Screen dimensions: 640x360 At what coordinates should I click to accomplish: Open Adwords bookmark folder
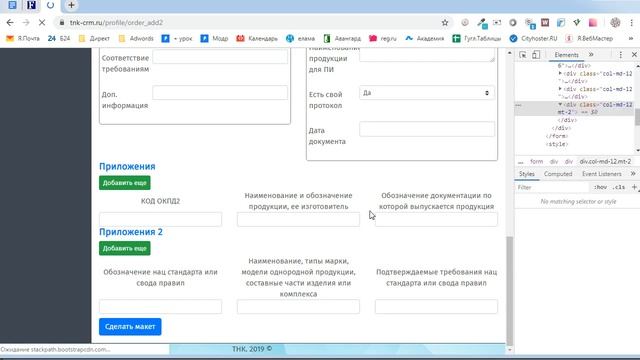click(136, 38)
